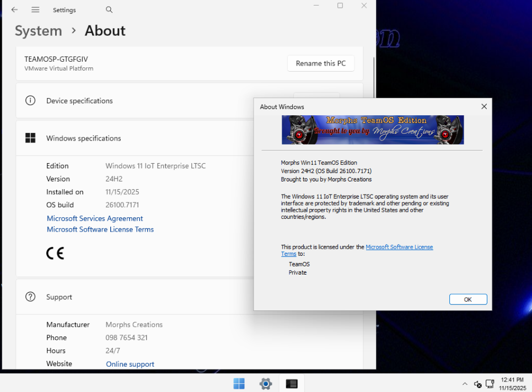532x392 pixels.
Task: Click the Settings gear taskbar icon
Action: [x=266, y=384]
